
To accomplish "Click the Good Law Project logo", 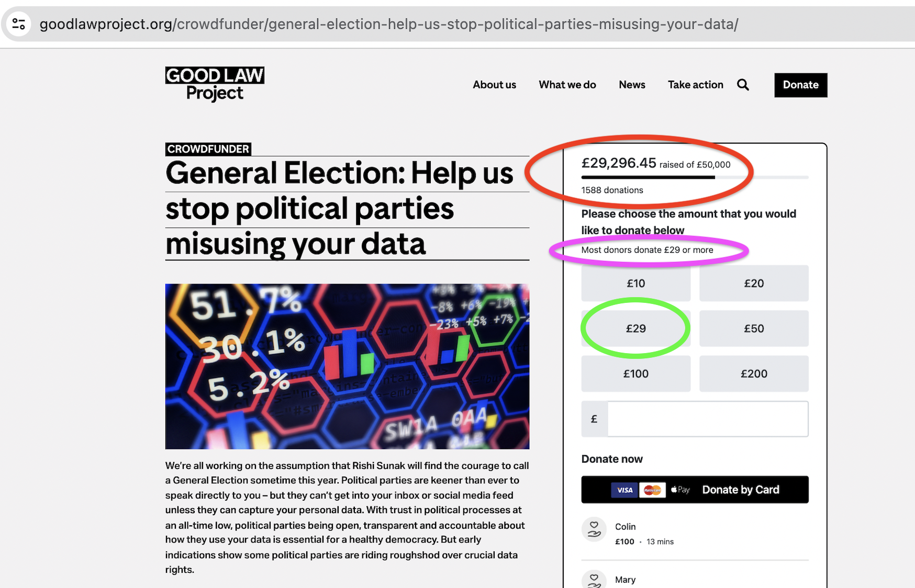I will click(x=215, y=84).
